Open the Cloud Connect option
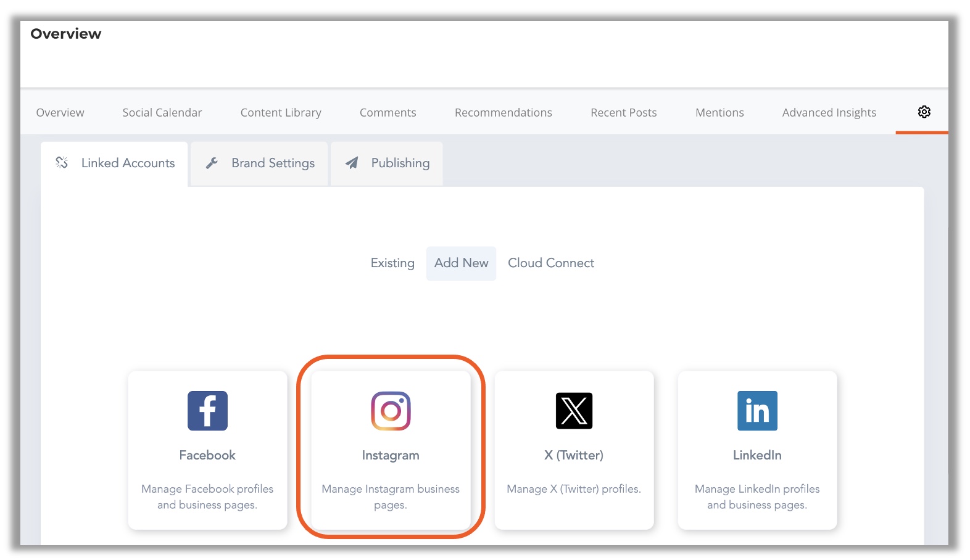Screen dimensions: 970x560 click(551, 263)
